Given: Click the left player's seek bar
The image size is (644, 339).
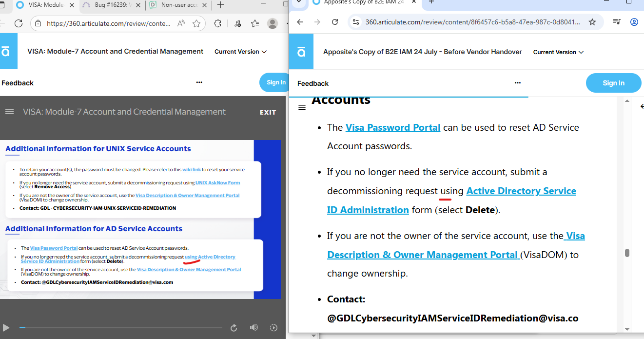Looking at the screenshot, I should click(120, 328).
